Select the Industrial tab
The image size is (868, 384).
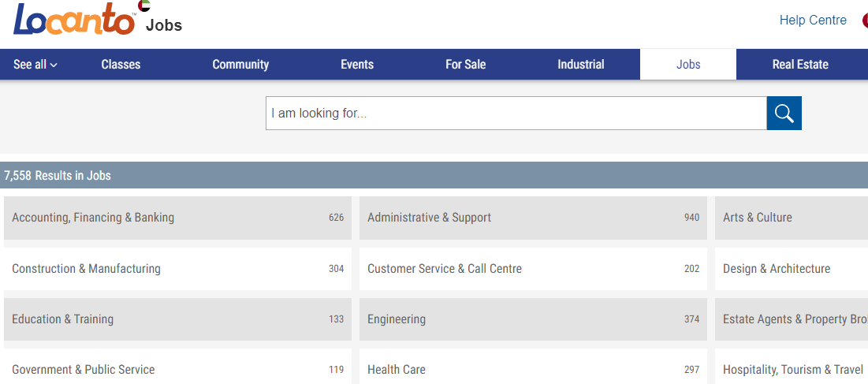point(580,65)
